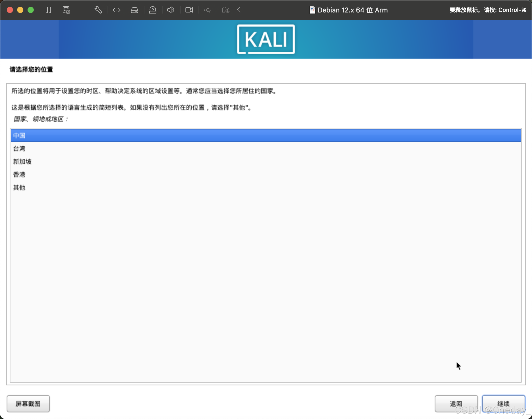Click the hard disk icon in toolbar
This screenshot has width=532, height=419.
pyautogui.click(x=134, y=10)
